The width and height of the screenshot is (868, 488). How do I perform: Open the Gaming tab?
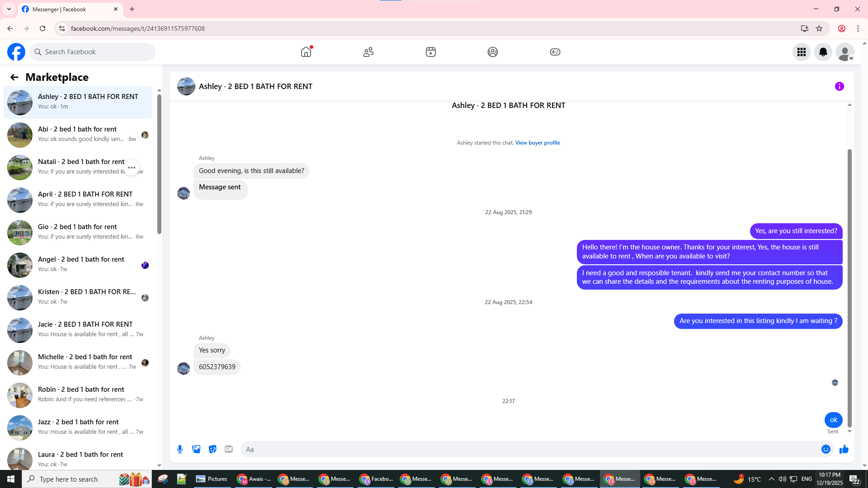[555, 52]
